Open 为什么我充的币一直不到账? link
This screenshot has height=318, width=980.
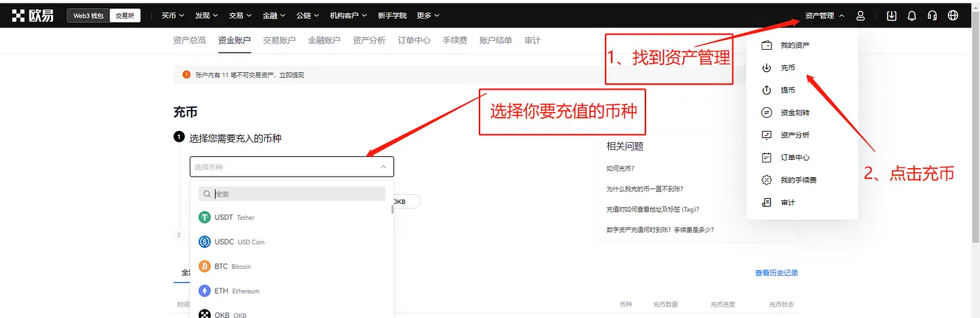[x=645, y=188]
